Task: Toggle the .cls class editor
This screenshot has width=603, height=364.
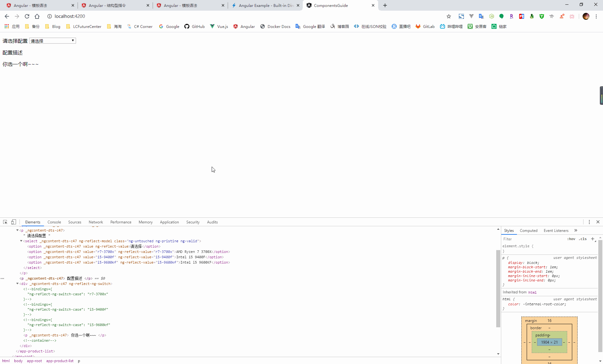Action: pos(583,239)
